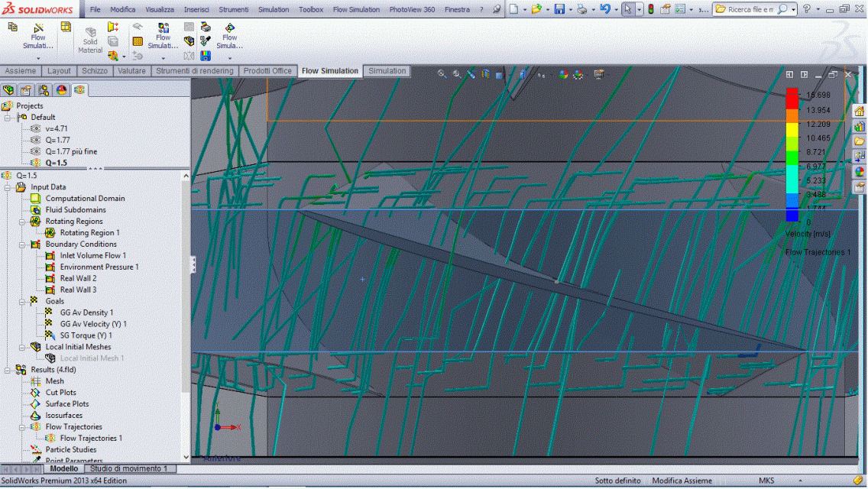Viewport: 868px width, 489px height.
Task: Click the yellow band in velocity legend
Action: 792,130
